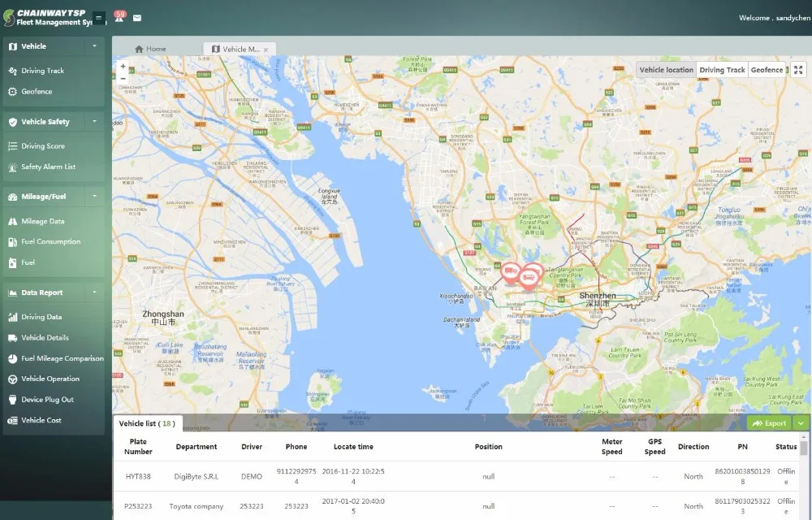
Task: Collapse the Data Report section
Action: (x=95, y=292)
